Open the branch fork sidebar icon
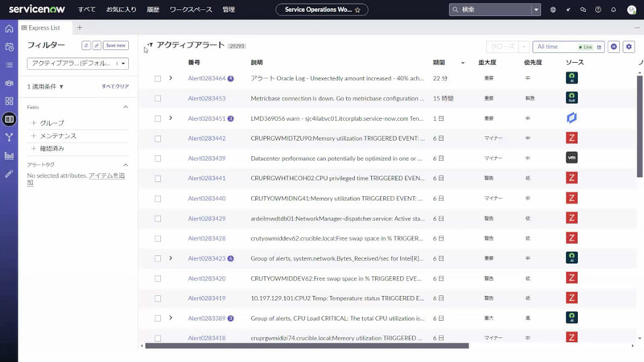 click(x=9, y=138)
